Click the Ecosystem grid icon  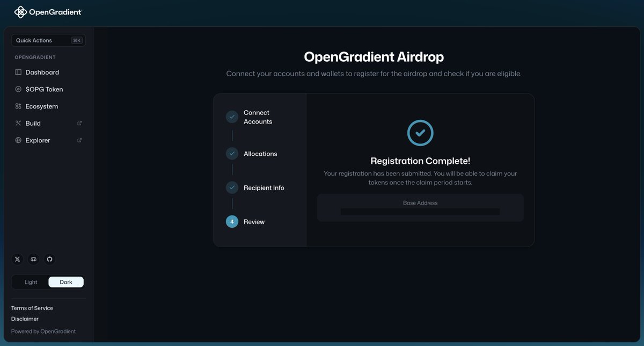click(18, 106)
